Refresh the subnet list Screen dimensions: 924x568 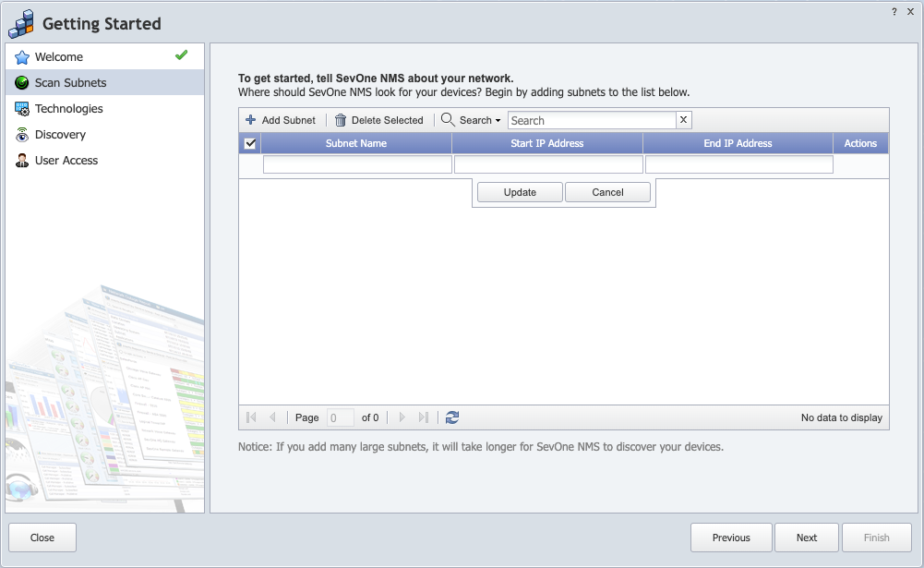452,417
